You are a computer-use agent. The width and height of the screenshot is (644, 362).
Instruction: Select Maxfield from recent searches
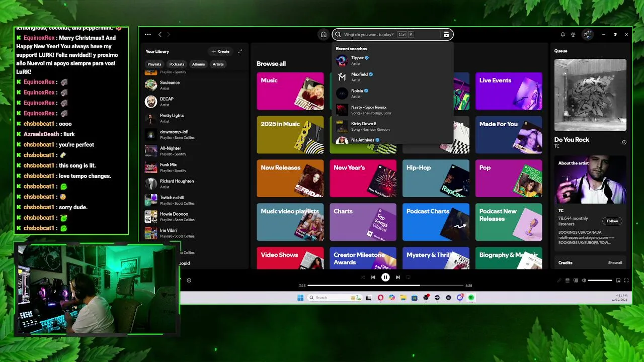[392, 77]
